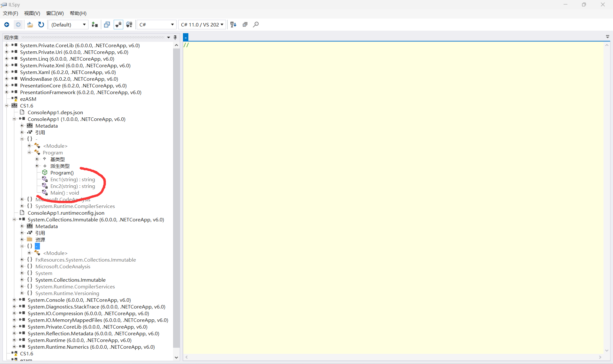Click the collapse all tree nodes icon
The width and height of the screenshot is (613, 364).
pos(245,25)
